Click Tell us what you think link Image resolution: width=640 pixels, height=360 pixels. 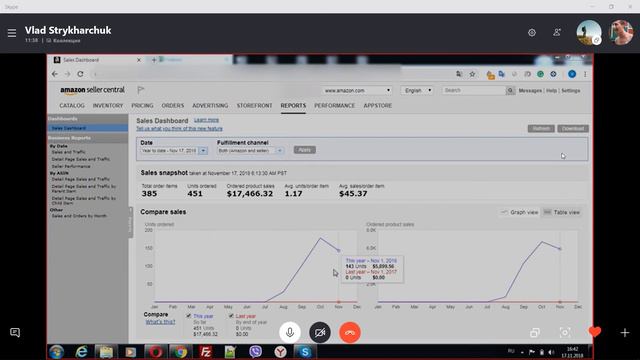coord(179,129)
